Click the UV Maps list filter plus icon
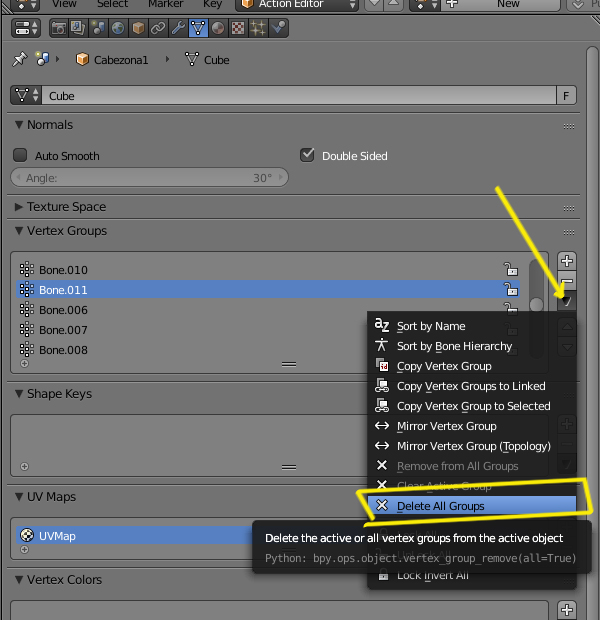Screen dimensions: 600x620 click(25, 550)
